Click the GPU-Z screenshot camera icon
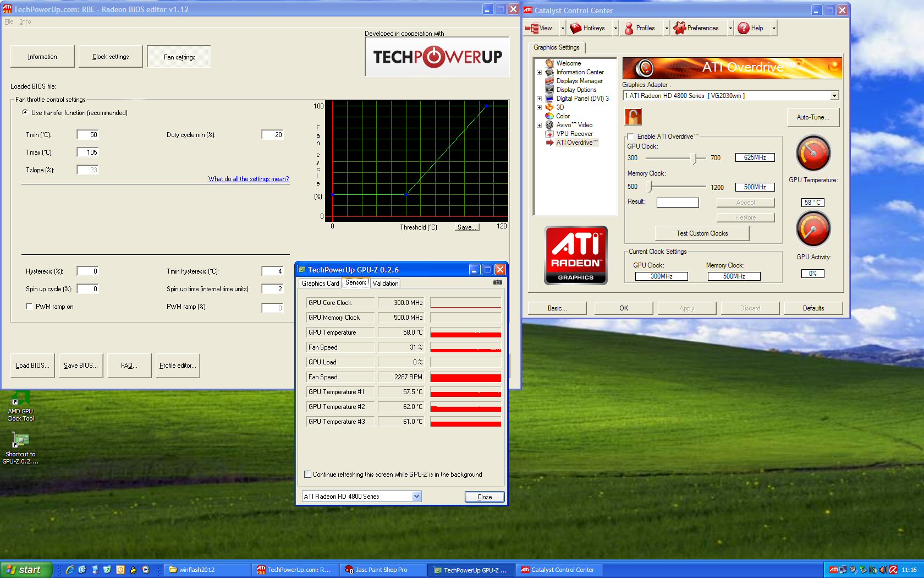 [x=497, y=282]
